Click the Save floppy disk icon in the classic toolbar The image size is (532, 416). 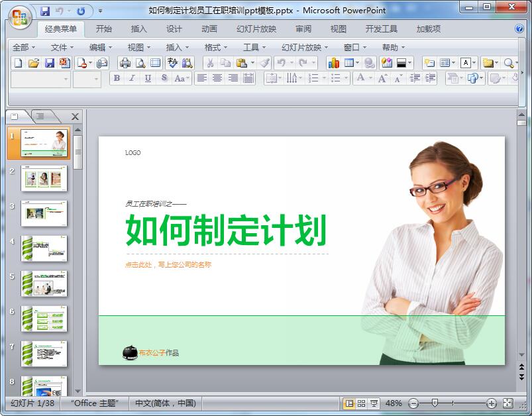point(50,63)
